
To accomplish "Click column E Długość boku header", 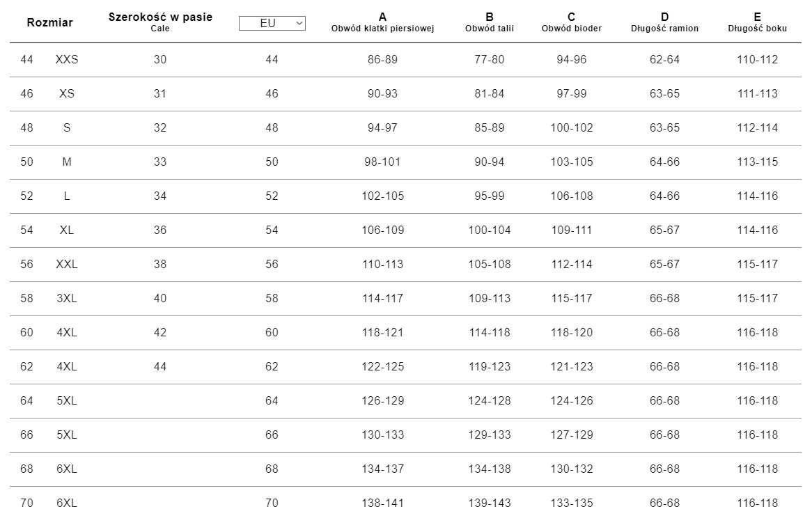I will [x=757, y=22].
